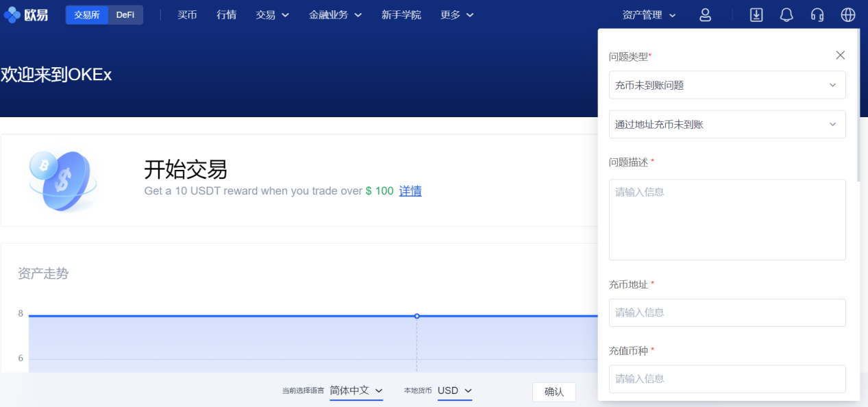Open the 通过地址充币未到账 dropdown
The image size is (868, 407).
coord(727,124)
